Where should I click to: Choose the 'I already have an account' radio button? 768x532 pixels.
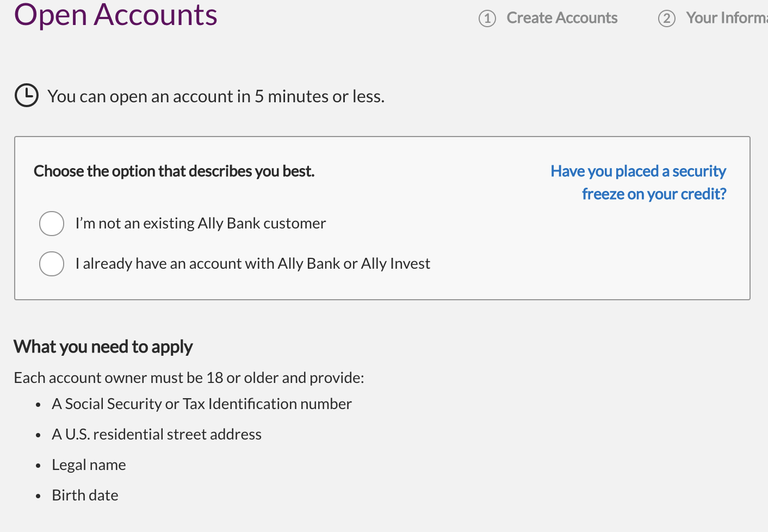[52, 264]
